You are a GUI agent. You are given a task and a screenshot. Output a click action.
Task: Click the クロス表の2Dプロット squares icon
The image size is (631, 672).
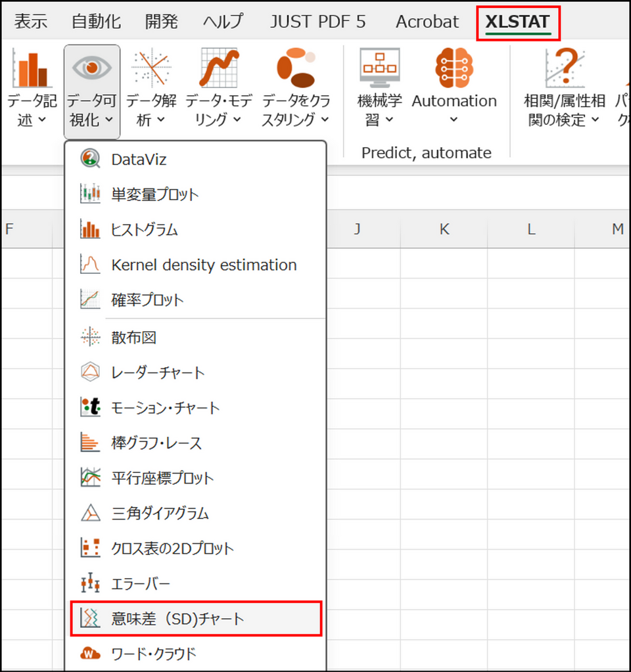(90, 548)
